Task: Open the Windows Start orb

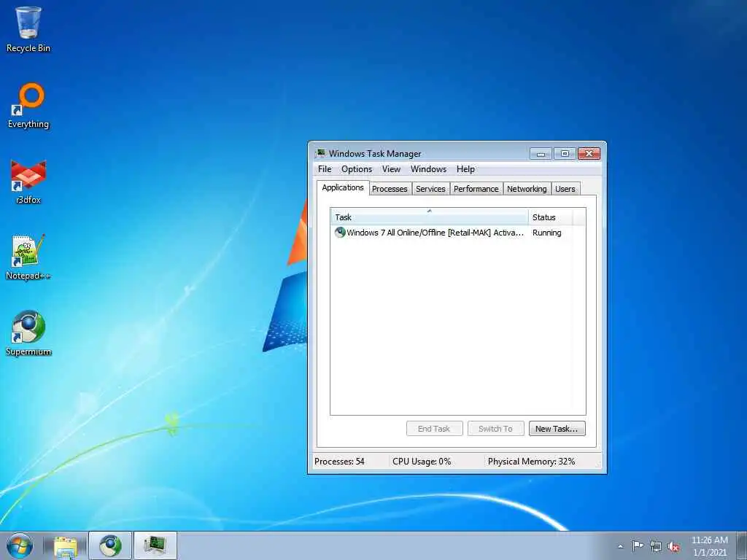Action: pos(20,545)
